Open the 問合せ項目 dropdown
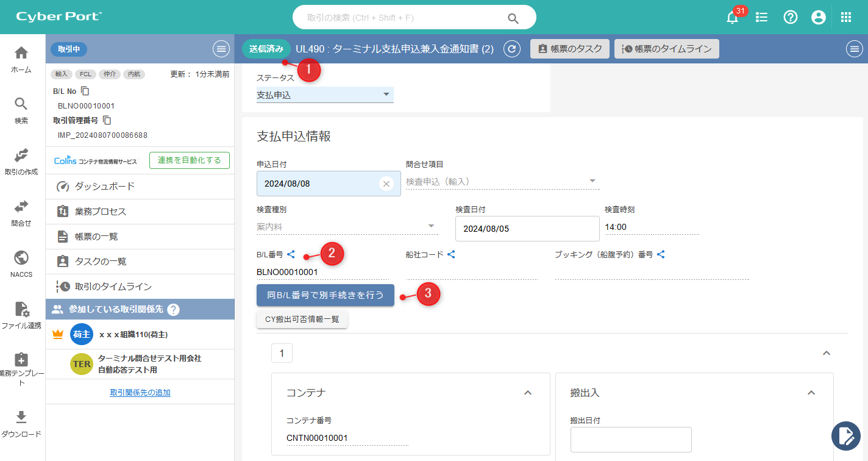The width and height of the screenshot is (868, 461). click(502, 181)
